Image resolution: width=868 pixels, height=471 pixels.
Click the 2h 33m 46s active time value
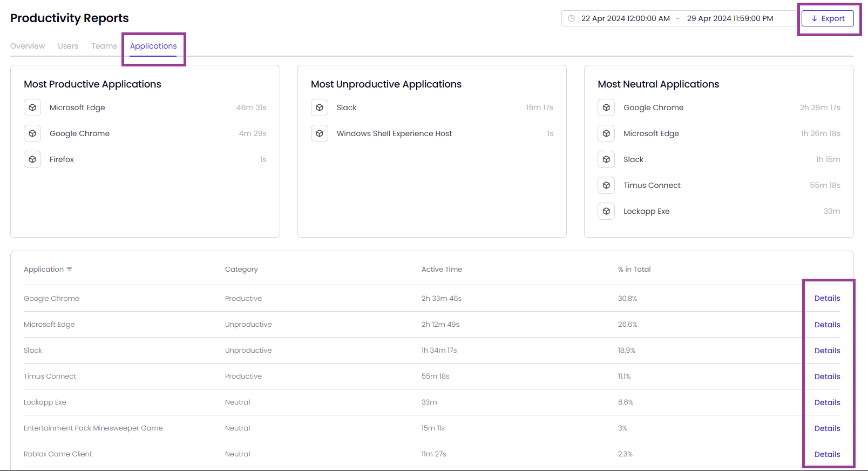tap(442, 298)
